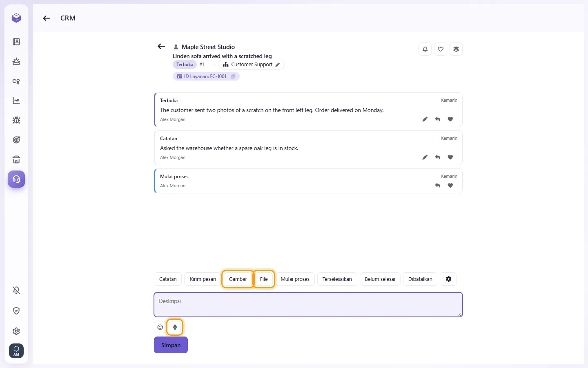Favorite the ticket with heart button
The height and width of the screenshot is (368, 588).
pos(441,49)
